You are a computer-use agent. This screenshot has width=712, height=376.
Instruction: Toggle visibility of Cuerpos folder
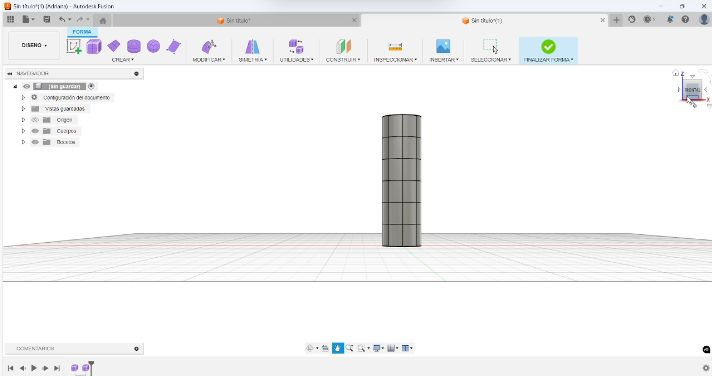[35, 131]
